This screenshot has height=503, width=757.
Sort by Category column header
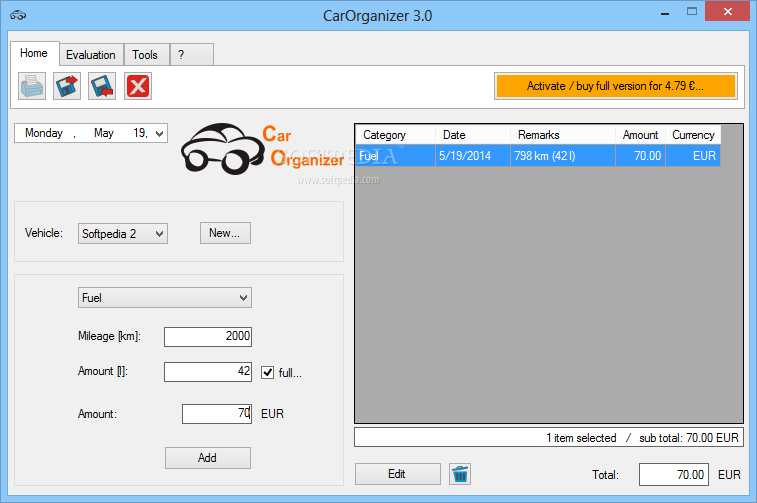[395, 135]
